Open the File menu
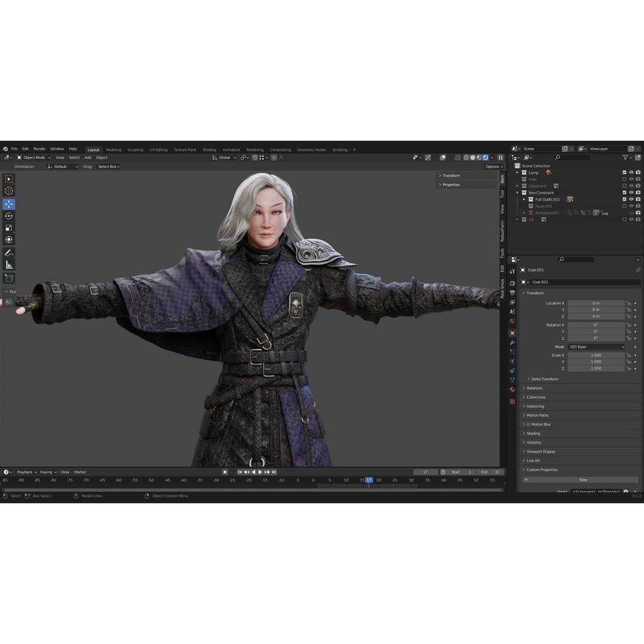The width and height of the screenshot is (644, 644). (x=14, y=149)
